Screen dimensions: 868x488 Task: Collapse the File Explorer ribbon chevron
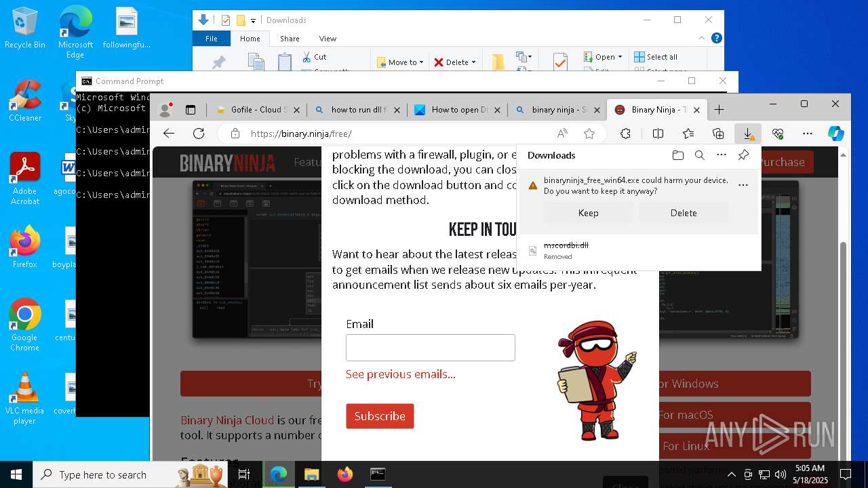point(703,39)
